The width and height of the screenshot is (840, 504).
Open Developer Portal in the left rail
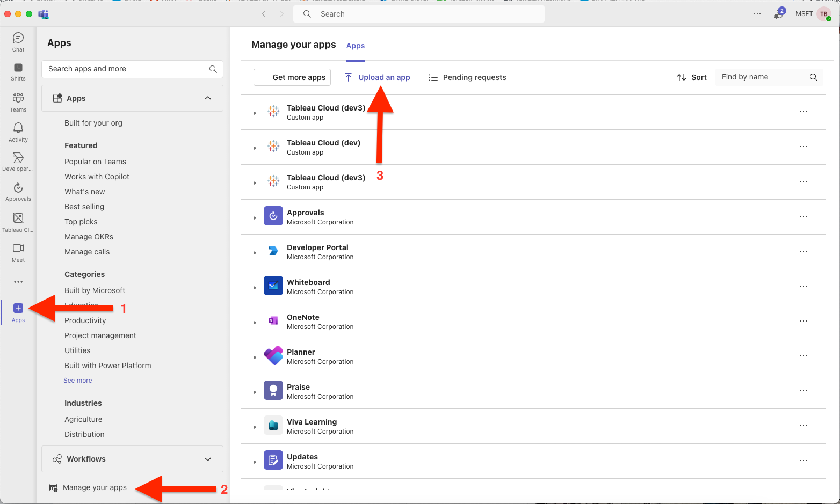18,162
